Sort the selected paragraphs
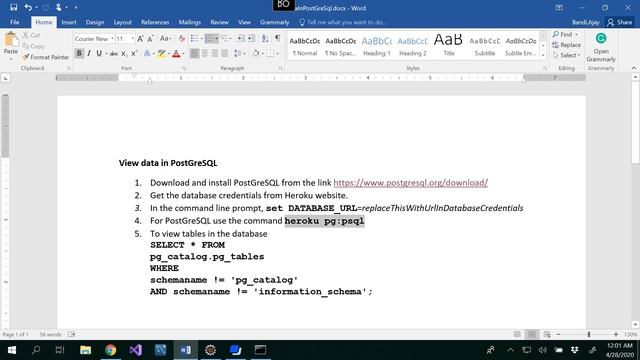The image size is (640, 360). pos(265,39)
